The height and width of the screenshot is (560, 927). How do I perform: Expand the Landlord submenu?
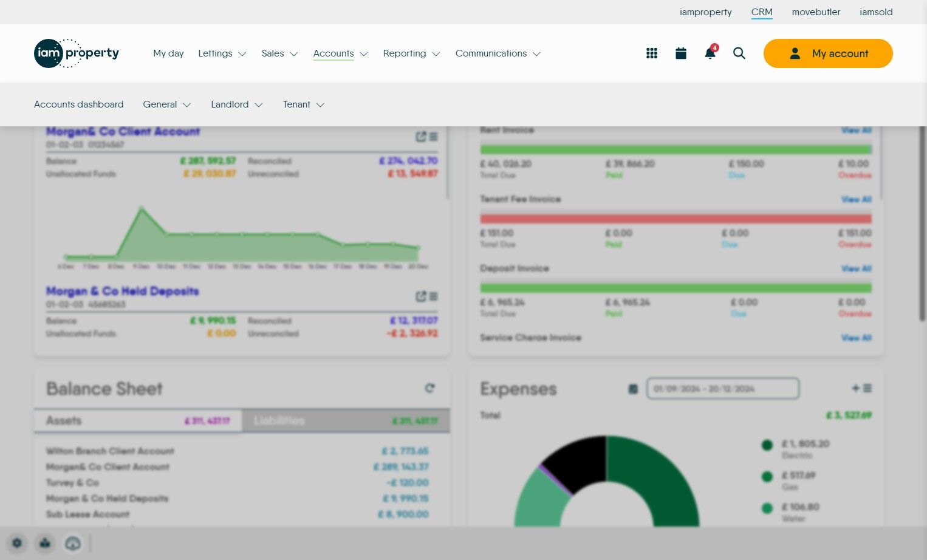tap(237, 104)
